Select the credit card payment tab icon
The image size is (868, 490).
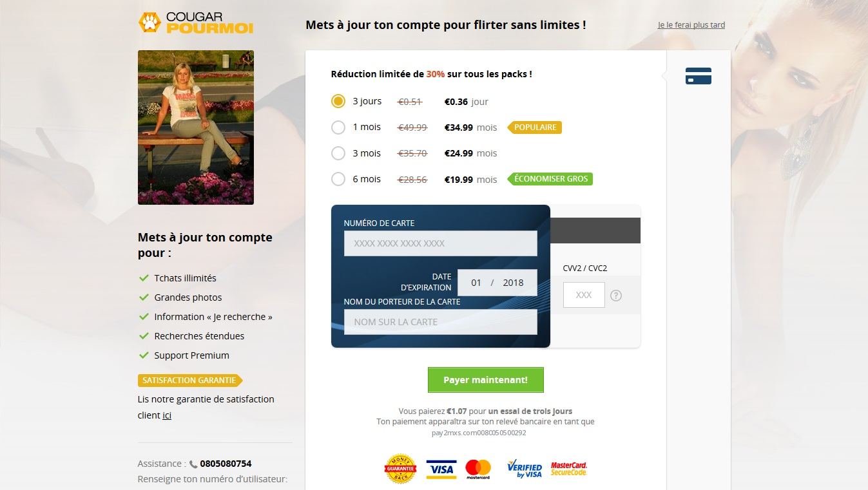(x=699, y=76)
